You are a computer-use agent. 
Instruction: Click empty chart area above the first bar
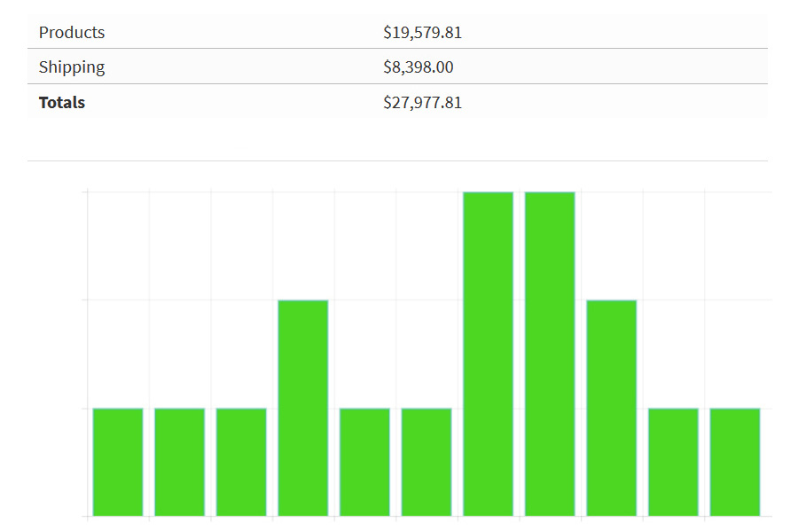[118, 293]
